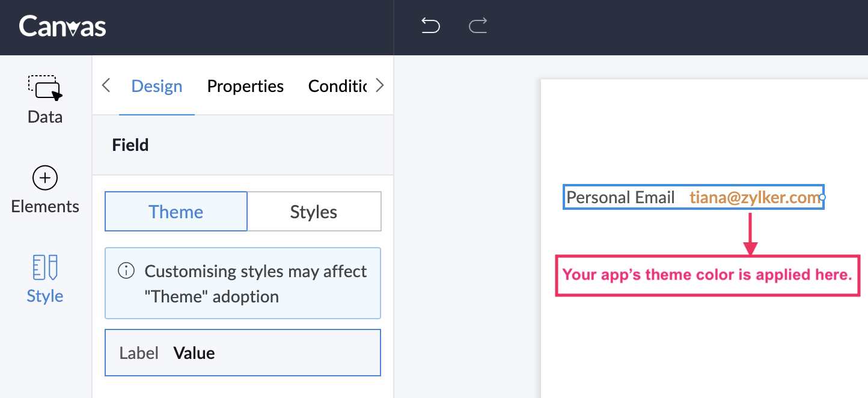
Task: Open the Design tab
Action: (x=157, y=86)
